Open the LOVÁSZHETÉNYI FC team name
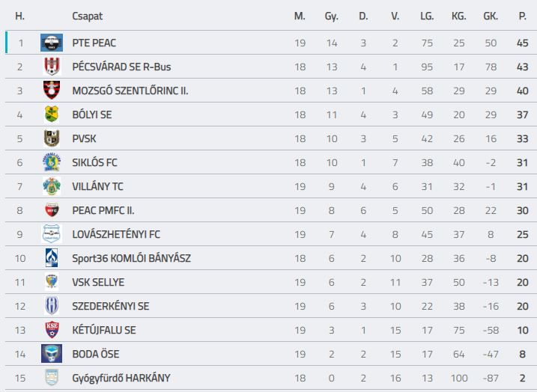 [116, 234]
